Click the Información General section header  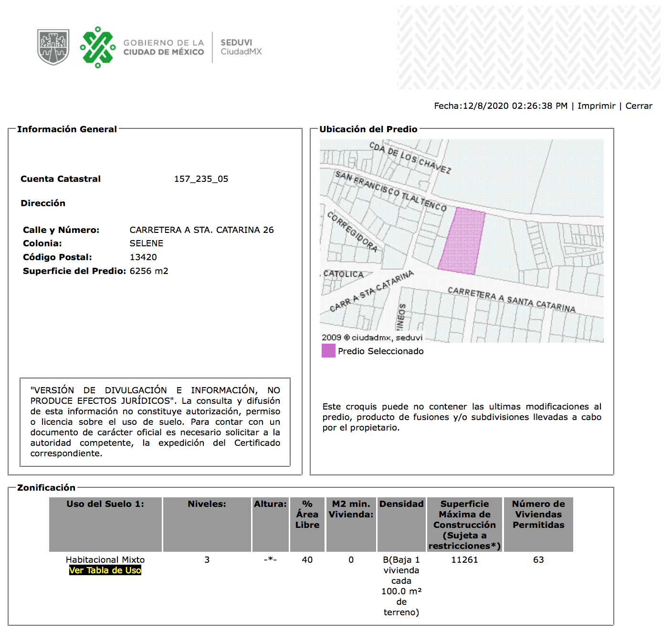pos(66,129)
